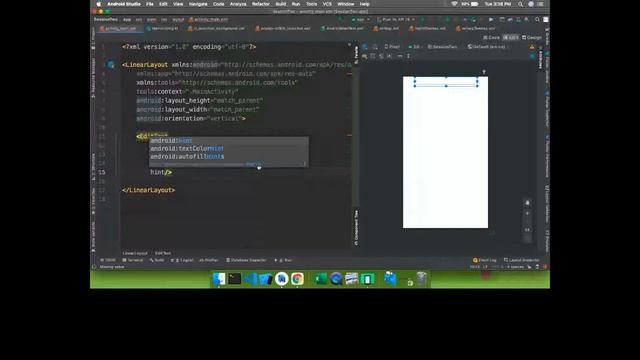Click the EditText breadcrumb at editor bottom
This screenshot has width=640, height=360.
pos(163,253)
